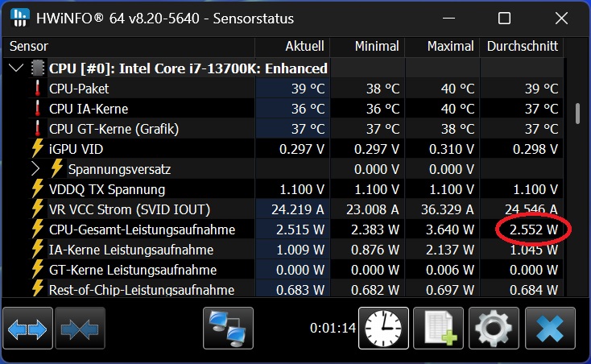Click maximum value 0.310 V

[452, 149]
